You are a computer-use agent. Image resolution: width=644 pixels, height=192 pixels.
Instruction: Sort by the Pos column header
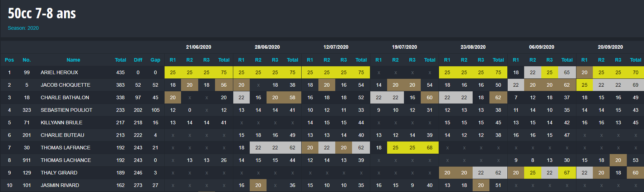click(9, 60)
